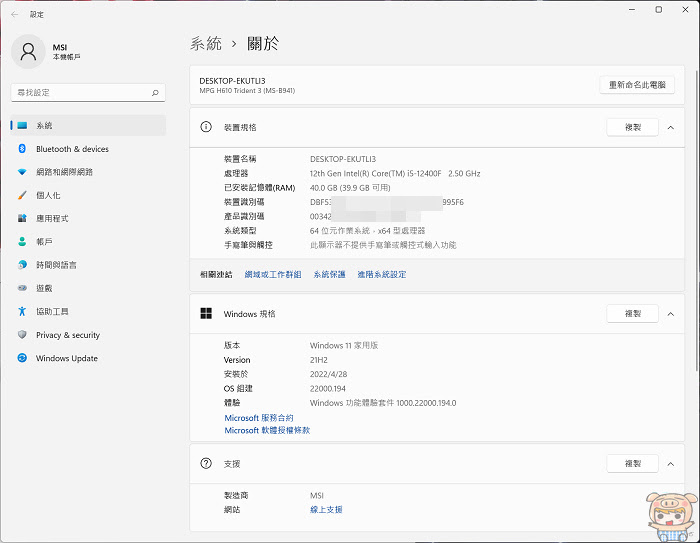Click the Windows 11 家用版 edition text
The height and width of the screenshot is (543, 700).
point(344,345)
